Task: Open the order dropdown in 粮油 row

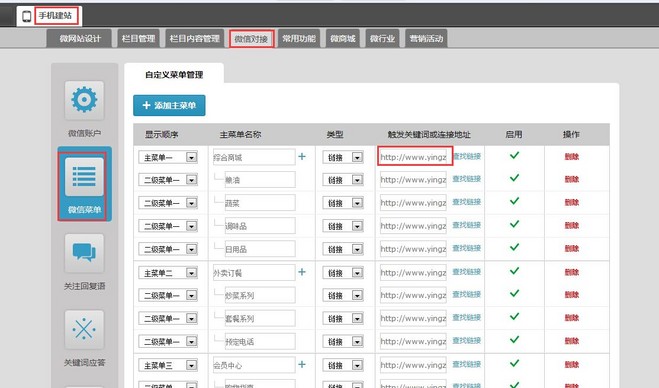Action: click(x=168, y=180)
